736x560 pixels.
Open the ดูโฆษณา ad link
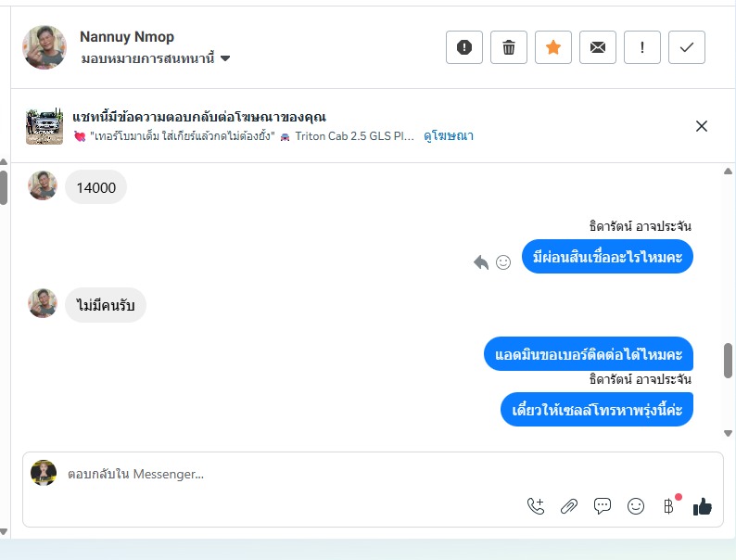click(x=449, y=136)
